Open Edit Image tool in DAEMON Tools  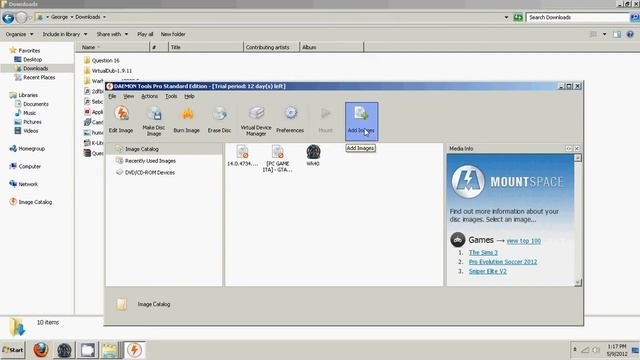click(x=121, y=120)
